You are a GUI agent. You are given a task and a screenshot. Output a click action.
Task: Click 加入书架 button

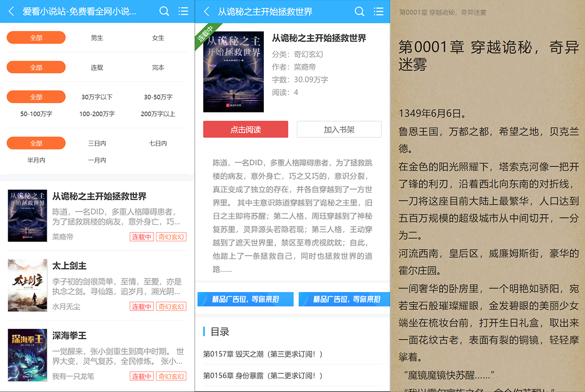click(339, 129)
